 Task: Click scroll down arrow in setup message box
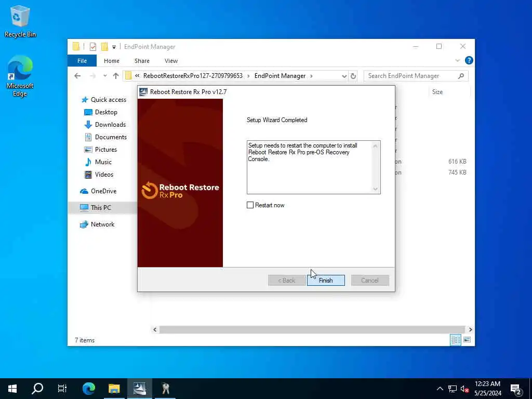375,189
